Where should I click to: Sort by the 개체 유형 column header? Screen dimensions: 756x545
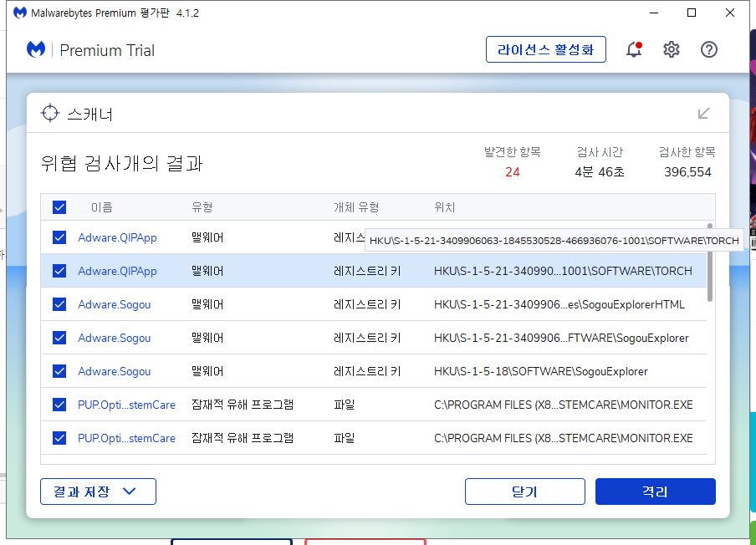356,207
